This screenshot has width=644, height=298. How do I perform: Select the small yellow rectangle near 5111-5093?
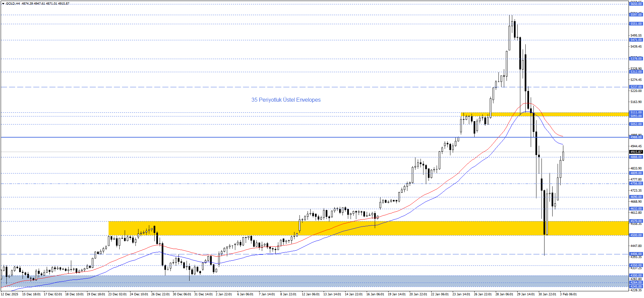point(545,114)
